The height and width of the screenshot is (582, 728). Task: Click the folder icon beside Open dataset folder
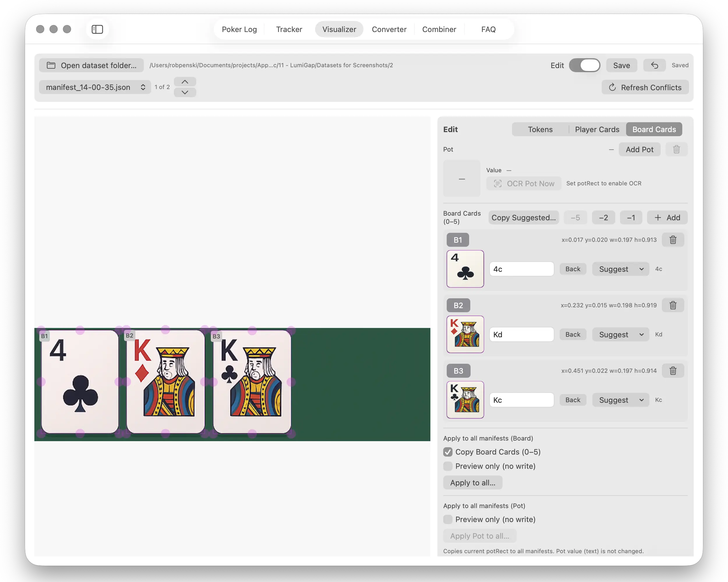coord(51,65)
